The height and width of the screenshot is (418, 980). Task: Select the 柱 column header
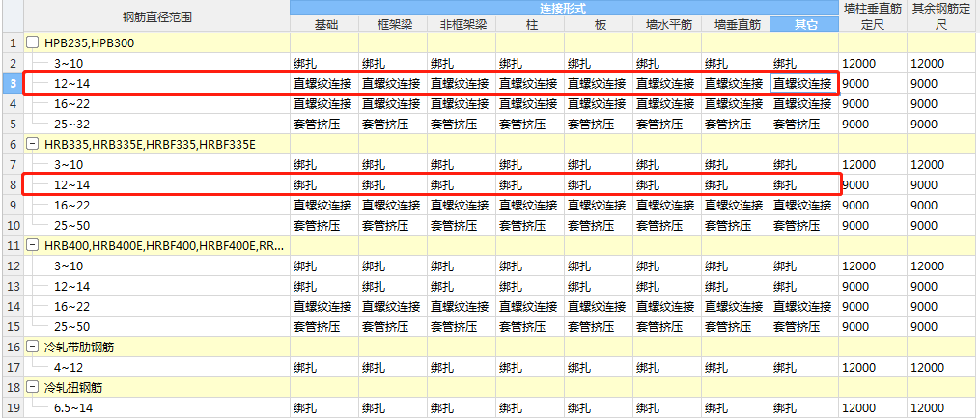point(531,25)
